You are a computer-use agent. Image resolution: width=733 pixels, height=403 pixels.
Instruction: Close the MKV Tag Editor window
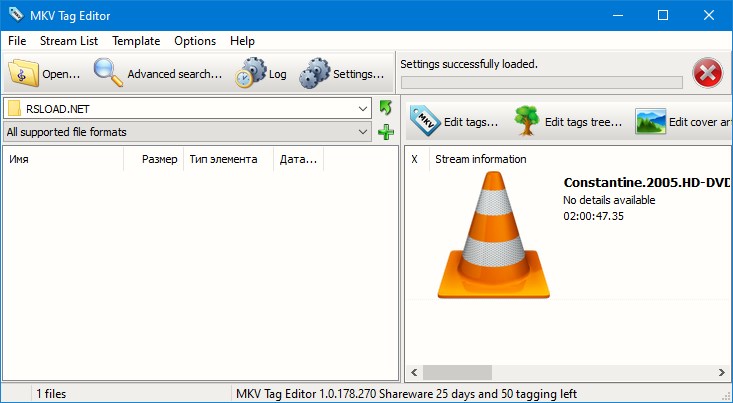(708, 15)
